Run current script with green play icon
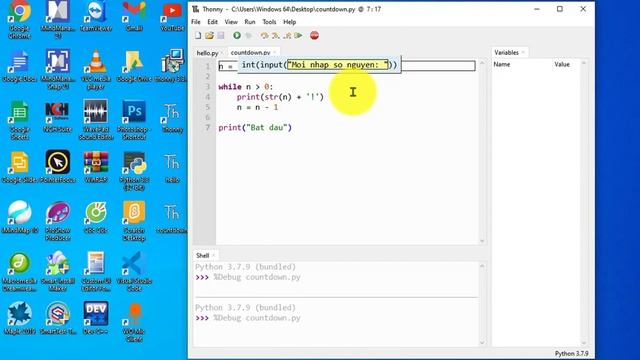Image resolution: width=640 pixels, height=360 pixels. point(237,36)
